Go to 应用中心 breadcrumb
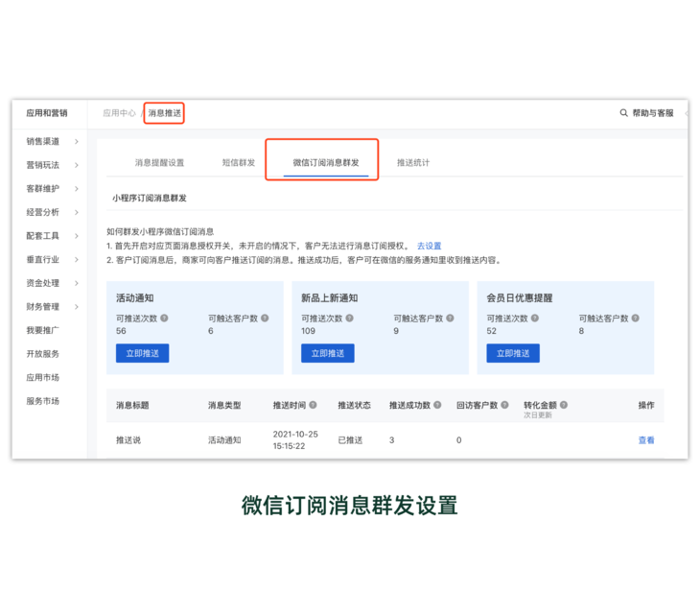This screenshot has width=700, height=615. click(x=119, y=113)
